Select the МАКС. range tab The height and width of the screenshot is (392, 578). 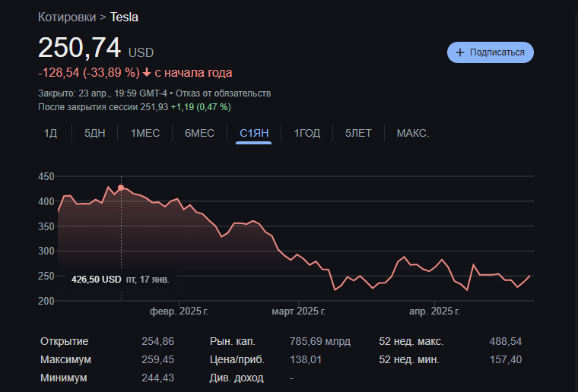413,133
